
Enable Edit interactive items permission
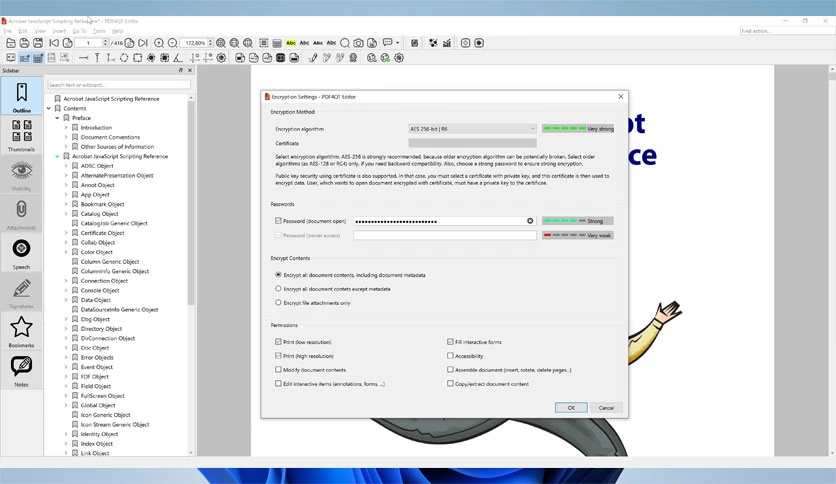[278, 383]
